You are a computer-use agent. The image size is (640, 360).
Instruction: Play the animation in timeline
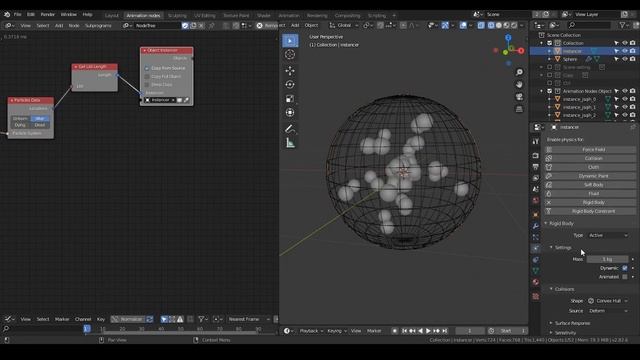click(428, 331)
